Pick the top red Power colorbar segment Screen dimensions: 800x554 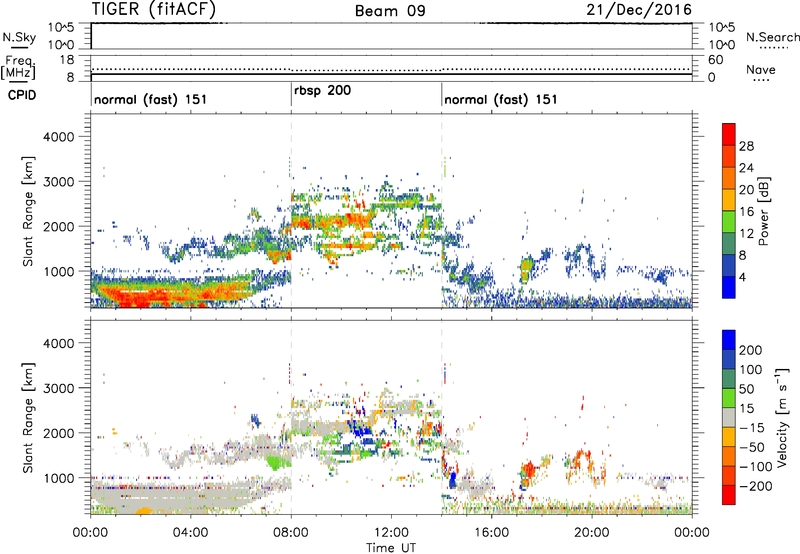[729, 134]
